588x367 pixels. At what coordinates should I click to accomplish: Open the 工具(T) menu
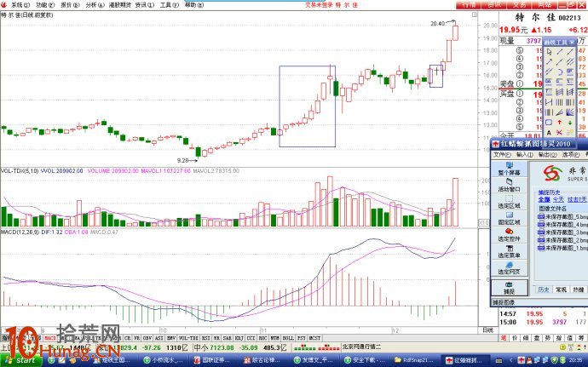click(170, 5)
